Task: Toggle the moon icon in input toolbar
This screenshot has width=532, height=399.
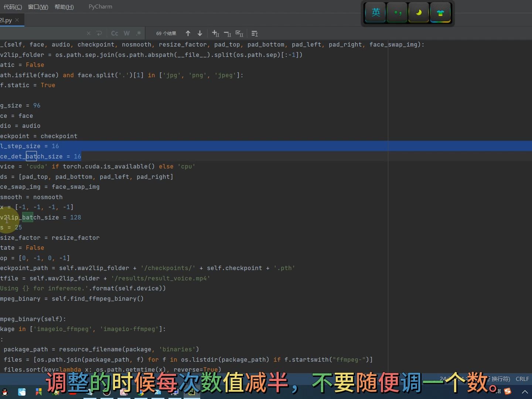Action: pyautogui.click(x=419, y=12)
